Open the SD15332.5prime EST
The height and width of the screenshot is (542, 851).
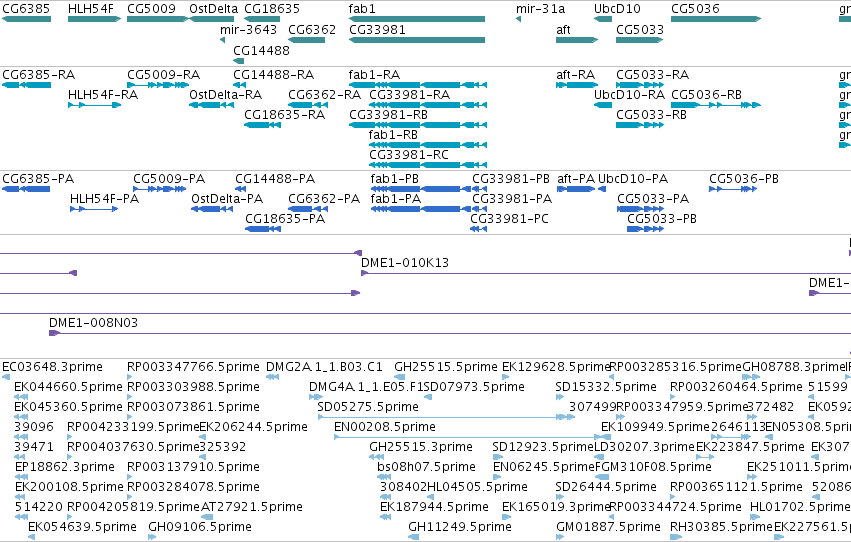point(560,397)
